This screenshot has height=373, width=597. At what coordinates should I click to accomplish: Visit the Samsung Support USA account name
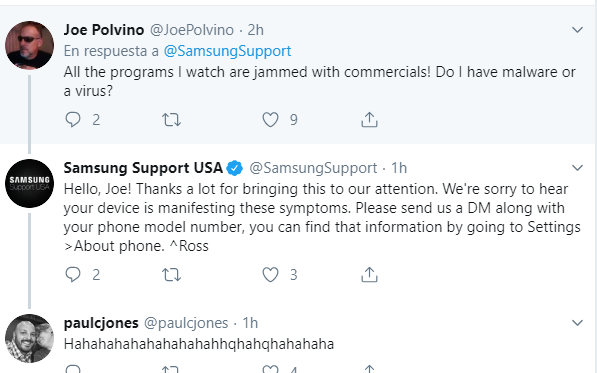tap(143, 168)
